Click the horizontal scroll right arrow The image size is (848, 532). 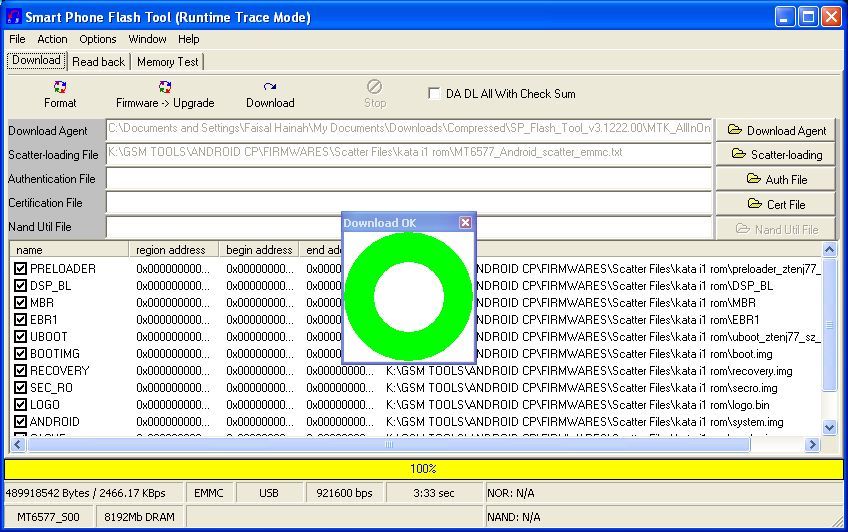click(x=812, y=444)
